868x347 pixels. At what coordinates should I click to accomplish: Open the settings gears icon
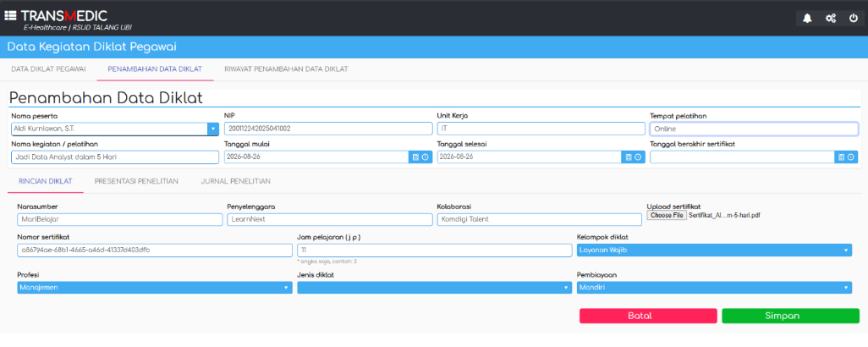pos(831,19)
